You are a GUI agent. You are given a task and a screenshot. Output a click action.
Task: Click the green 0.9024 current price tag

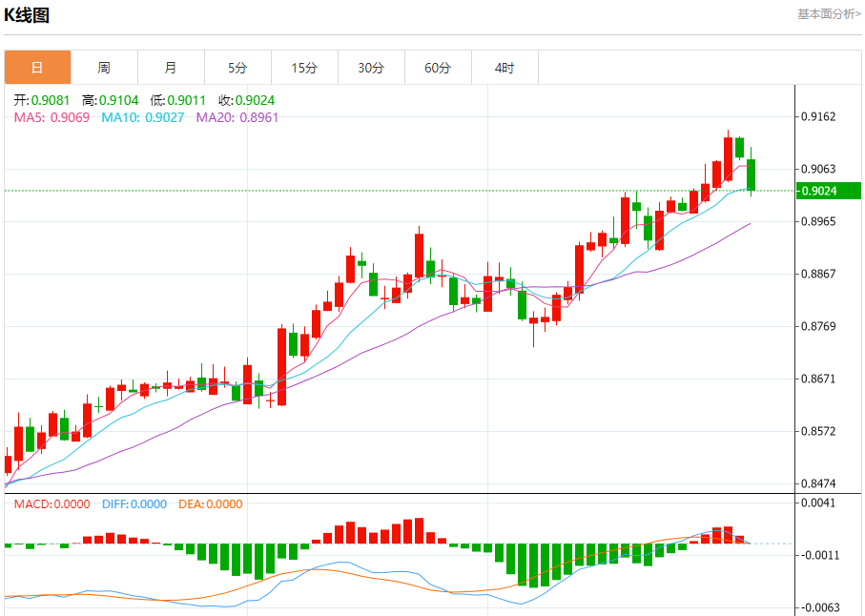pyautogui.click(x=828, y=191)
